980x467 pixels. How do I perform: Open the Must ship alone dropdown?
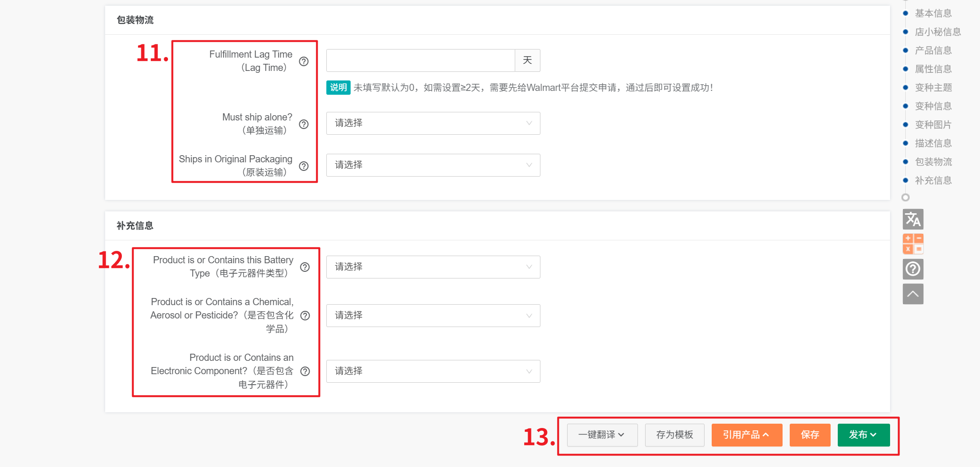pyautogui.click(x=433, y=123)
